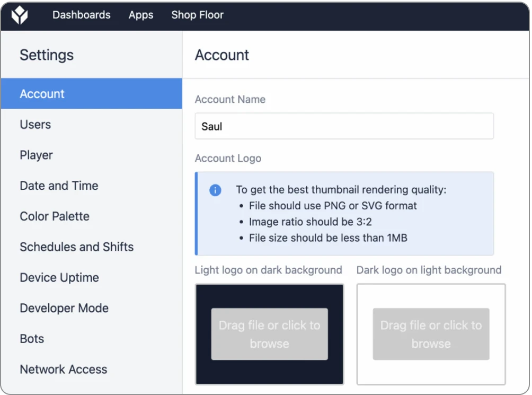
Task: Open the Player settings page
Action: point(37,155)
